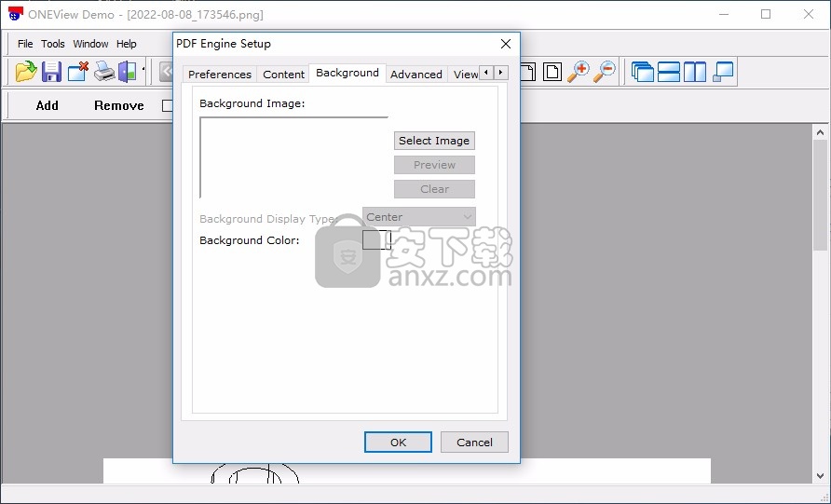Open the Window menu
831x504 pixels.
90,44
